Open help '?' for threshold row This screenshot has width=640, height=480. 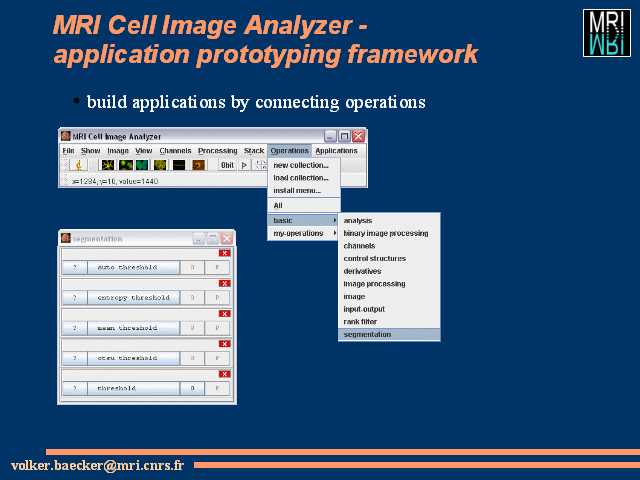point(75,388)
